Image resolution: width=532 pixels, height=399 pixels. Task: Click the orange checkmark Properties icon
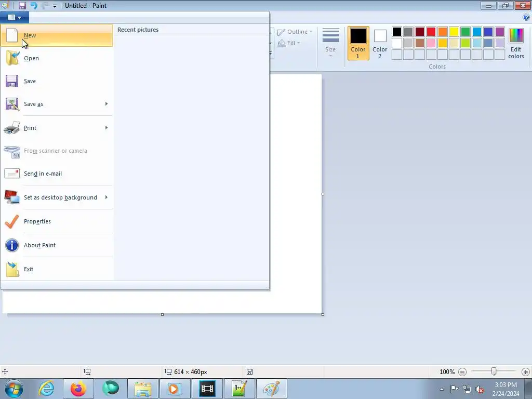(12, 221)
